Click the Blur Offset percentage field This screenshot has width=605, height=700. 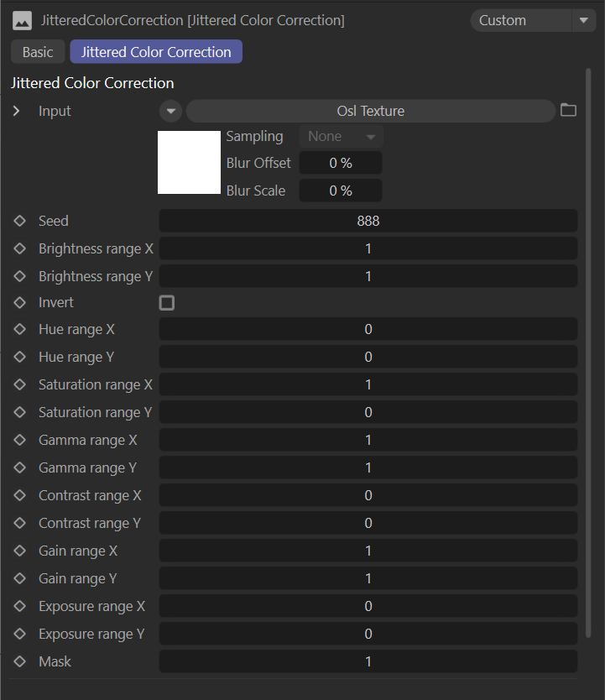(x=341, y=163)
